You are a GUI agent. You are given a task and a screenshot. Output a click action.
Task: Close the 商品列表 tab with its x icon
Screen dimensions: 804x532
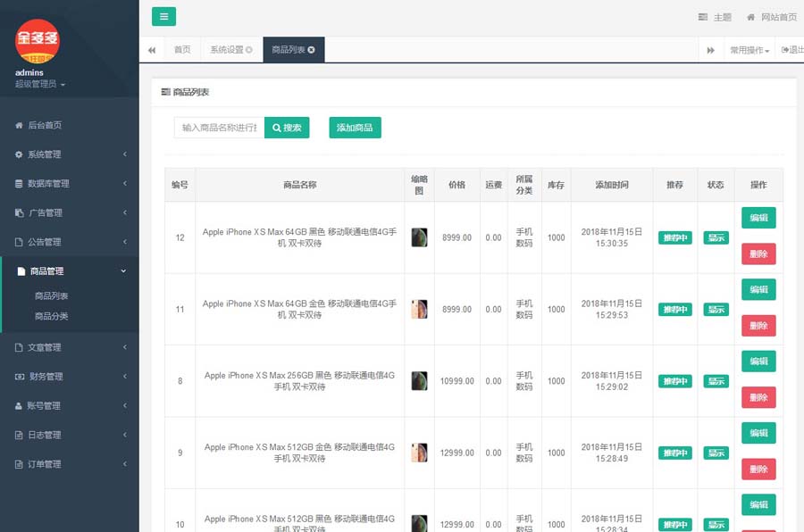(x=311, y=50)
